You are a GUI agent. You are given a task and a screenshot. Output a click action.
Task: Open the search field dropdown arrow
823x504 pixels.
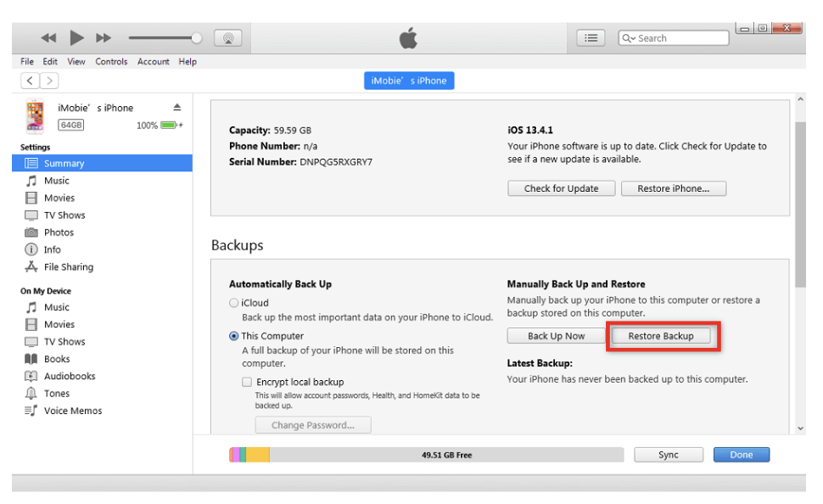click(630, 38)
